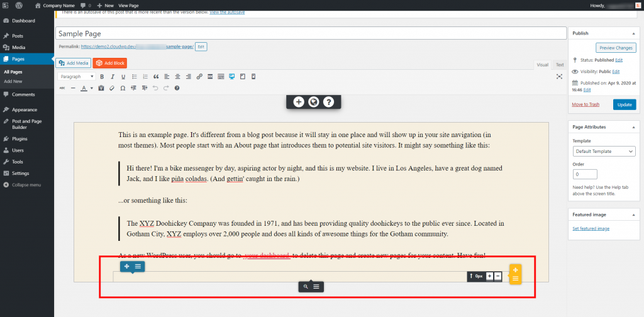The width and height of the screenshot is (644, 317).
Task: Open text color picker dropdown arrow
Action: tap(91, 88)
